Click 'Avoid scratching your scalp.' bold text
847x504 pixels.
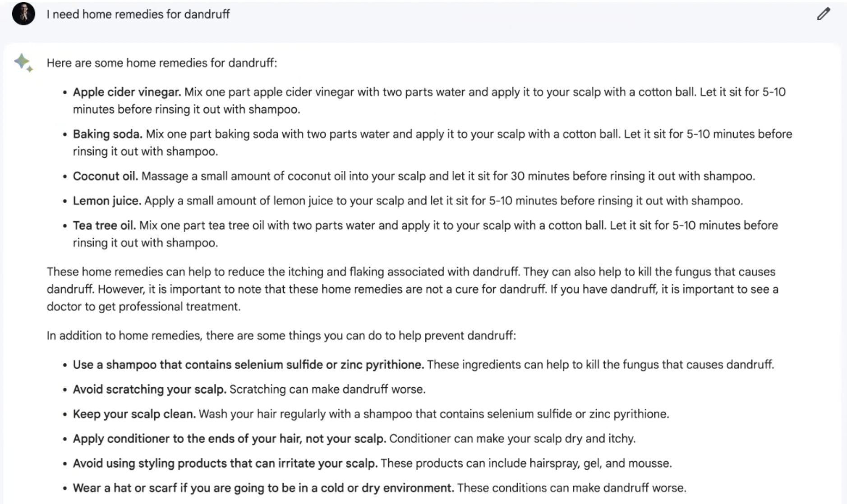pyautogui.click(x=149, y=389)
